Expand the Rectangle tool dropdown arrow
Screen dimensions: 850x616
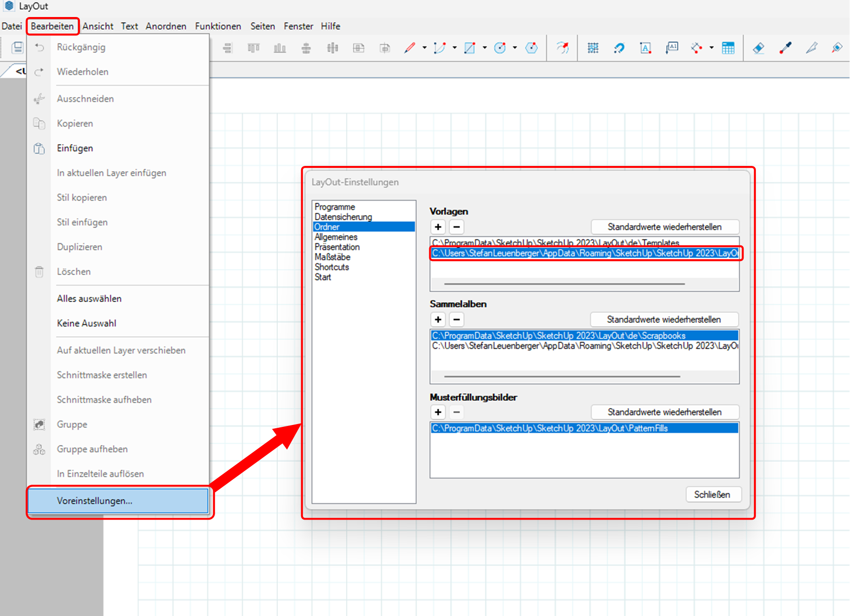click(x=485, y=48)
